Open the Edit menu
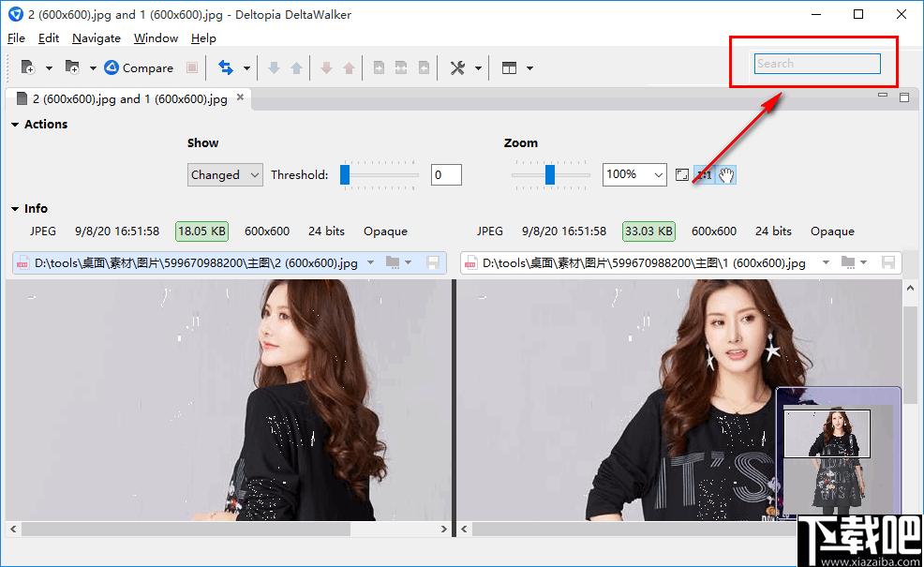 49,38
